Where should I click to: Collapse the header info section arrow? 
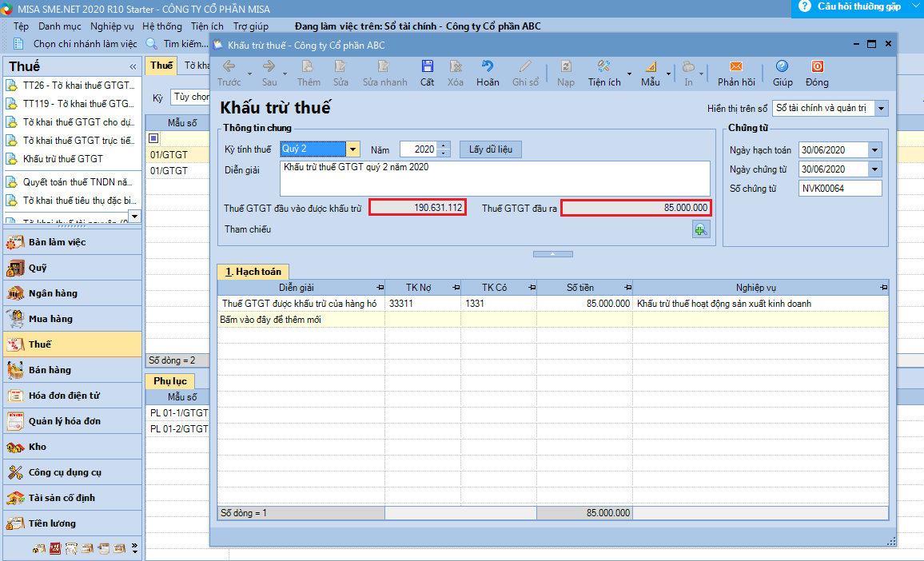(x=553, y=254)
